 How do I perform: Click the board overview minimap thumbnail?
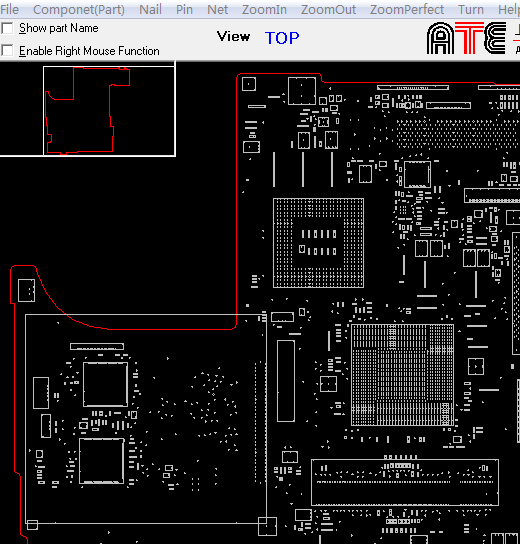pyautogui.click(x=109, y=111)
